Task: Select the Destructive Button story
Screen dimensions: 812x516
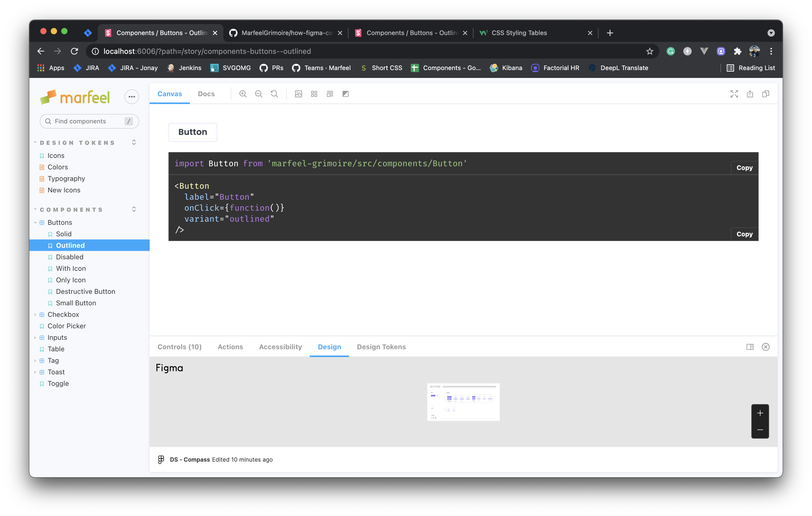Action: coord(85,291)
